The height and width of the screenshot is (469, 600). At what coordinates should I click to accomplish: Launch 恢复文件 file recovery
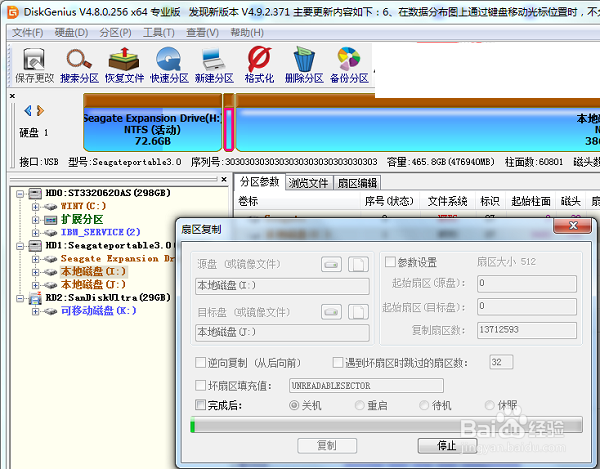[x=124, y=65]
